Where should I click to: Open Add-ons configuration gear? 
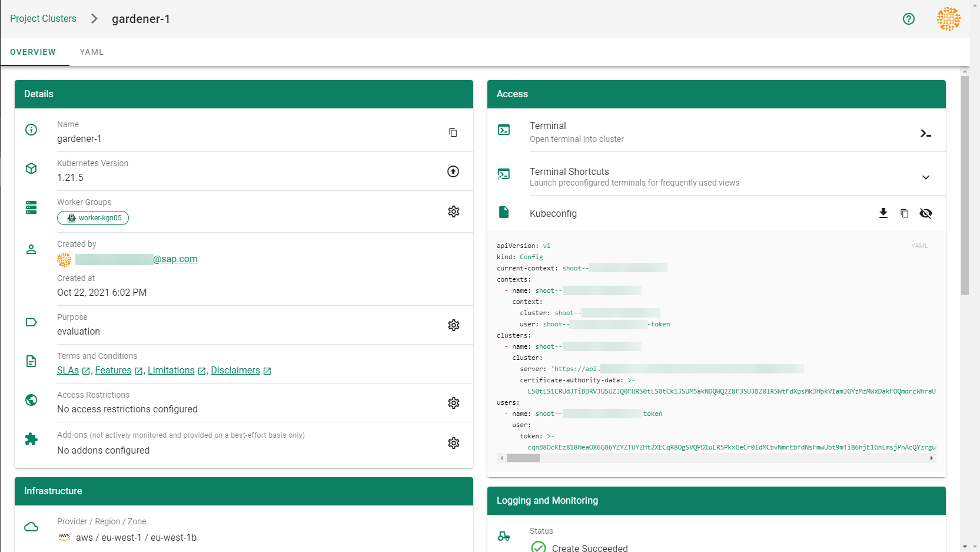453,443
